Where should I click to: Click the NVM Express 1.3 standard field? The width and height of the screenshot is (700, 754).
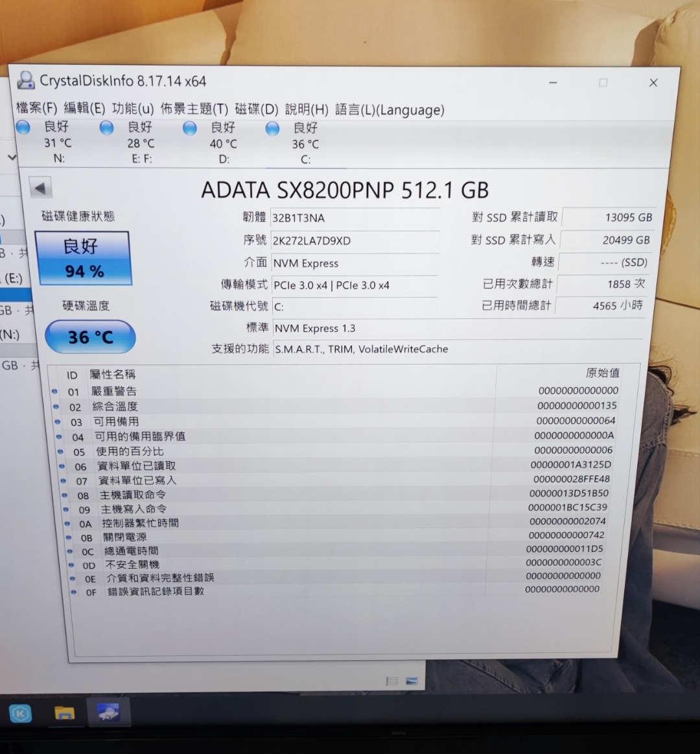(458, 328)
